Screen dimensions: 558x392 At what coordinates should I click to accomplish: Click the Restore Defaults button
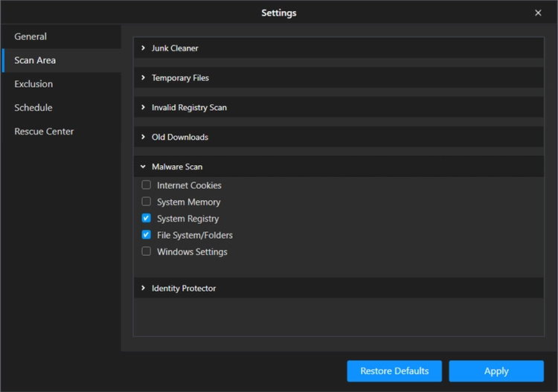[394, 371]
